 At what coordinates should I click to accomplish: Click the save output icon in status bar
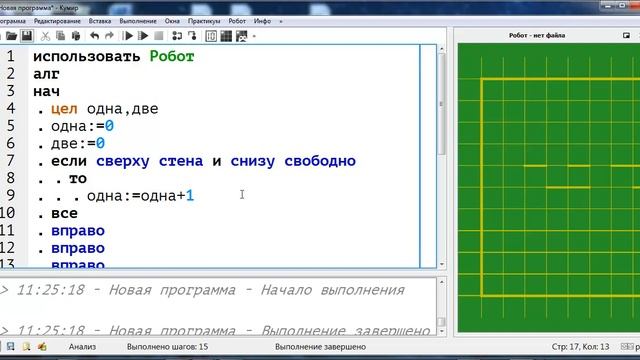(x=11, y=347)
